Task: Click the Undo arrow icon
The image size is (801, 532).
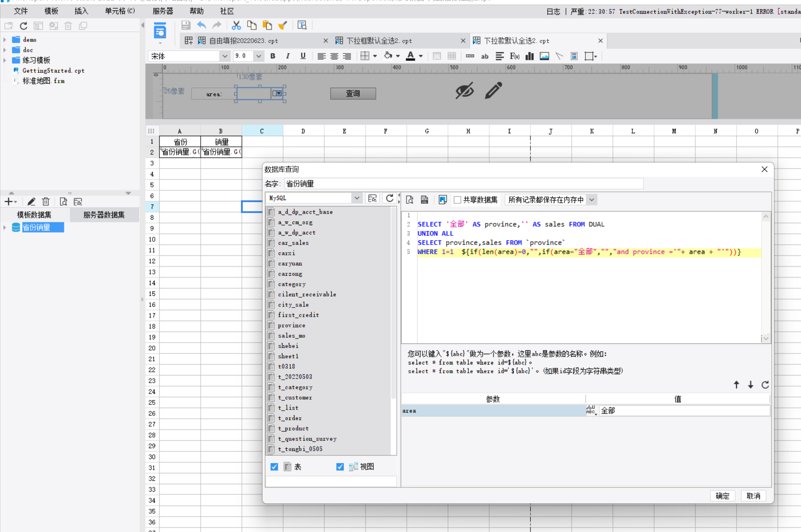Action: click(201, 26)
